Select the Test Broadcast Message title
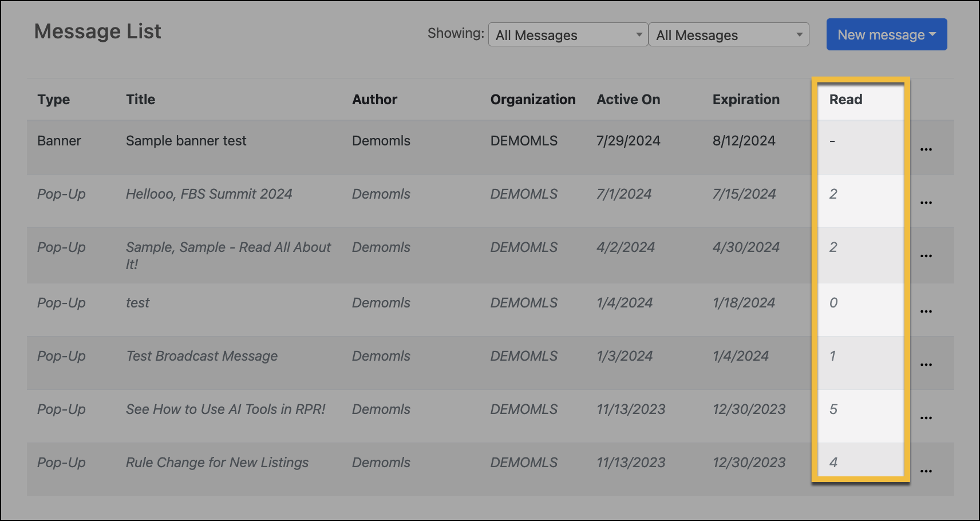Image resolution: width=980 pixels, height=521 pixels. point(202,356)
